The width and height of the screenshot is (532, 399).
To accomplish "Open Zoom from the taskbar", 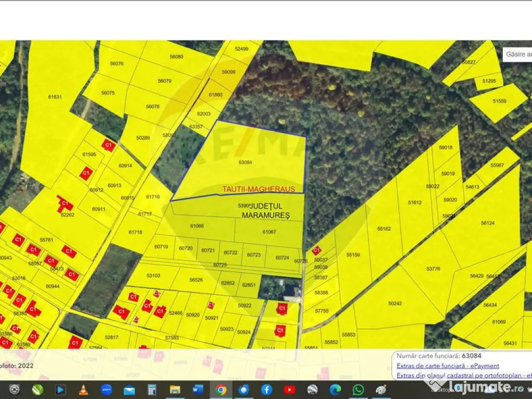I will 106,390.
